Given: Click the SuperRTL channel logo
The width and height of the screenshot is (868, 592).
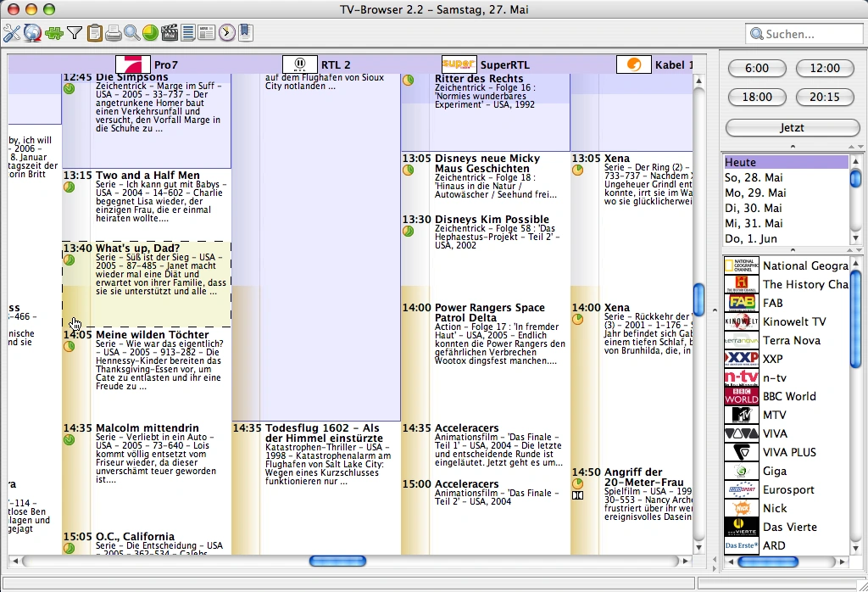Looking at the screenshot, I should click(x=459, y=64).
